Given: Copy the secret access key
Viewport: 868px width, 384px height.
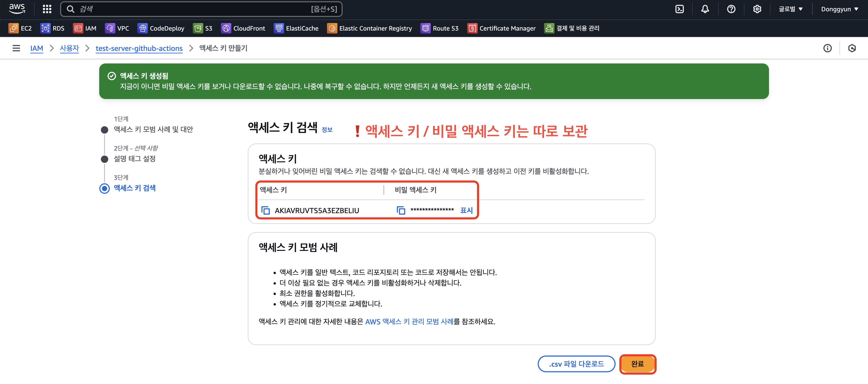Looking at the screenshot, I should [401, 210].
